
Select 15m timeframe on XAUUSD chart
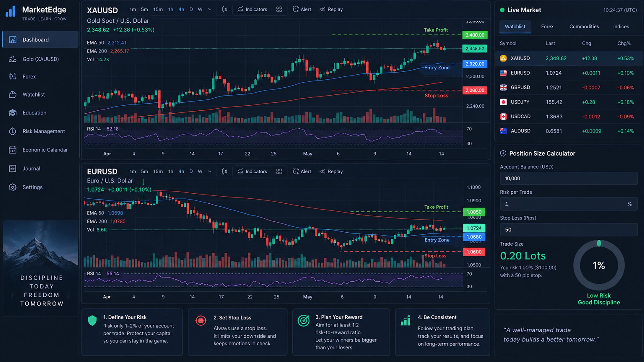[x=158, y=9]
